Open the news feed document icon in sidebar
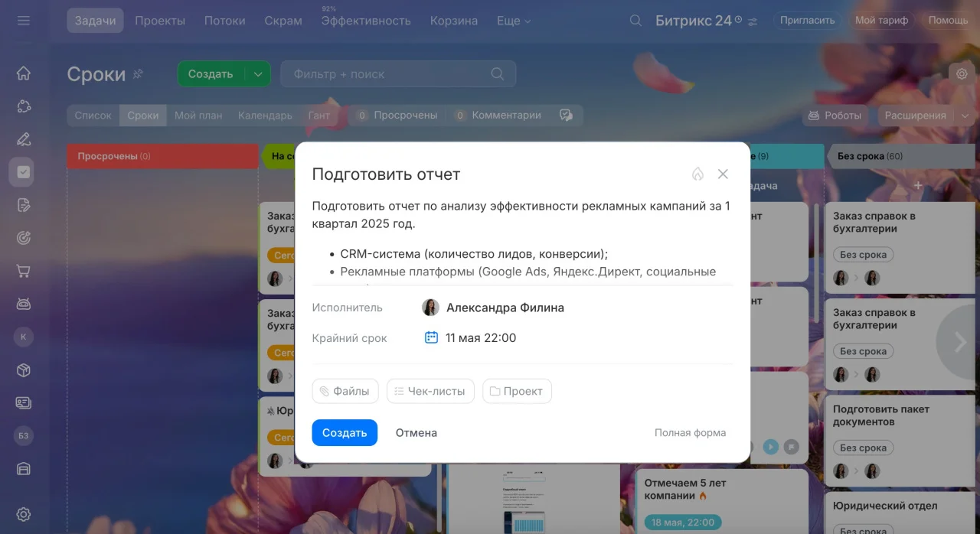 point(21,204)
